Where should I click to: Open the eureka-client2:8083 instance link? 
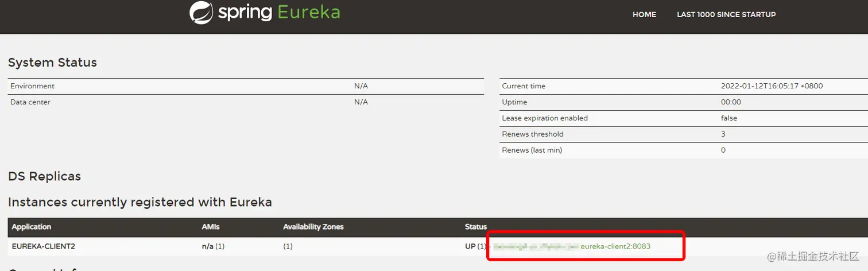click(x=615, y=246)
